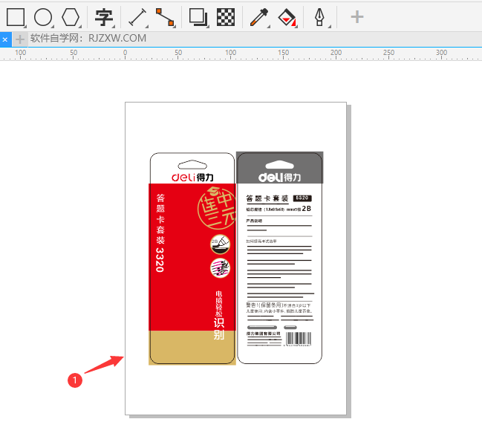Add a new document tab
The height and width of the screenshot is (448, 482).
click(x=19, y=39)
